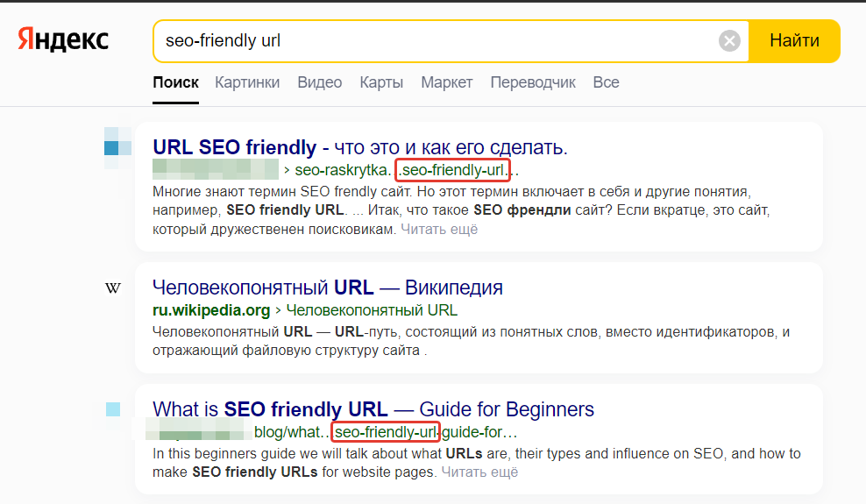Click the snippet beginning In this beginners guide
The width and height of the screenshot is (866, 504).
click(x=476, y=463)
